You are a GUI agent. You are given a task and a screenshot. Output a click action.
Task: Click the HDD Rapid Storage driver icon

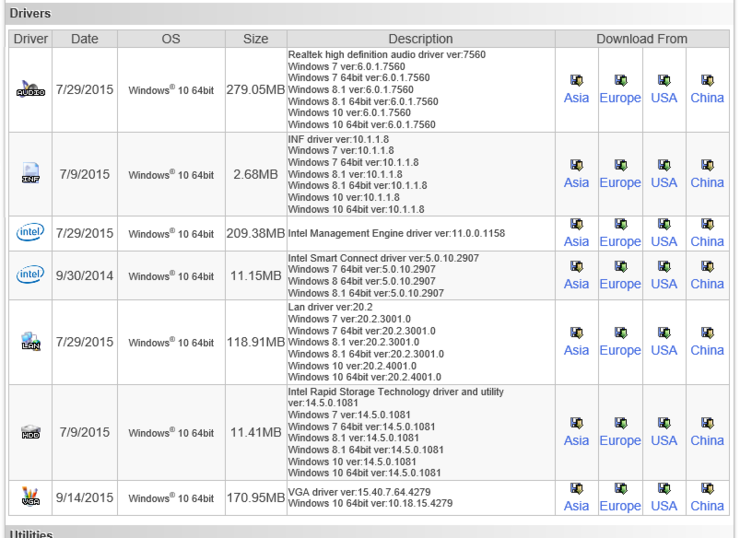pos(31,432)
